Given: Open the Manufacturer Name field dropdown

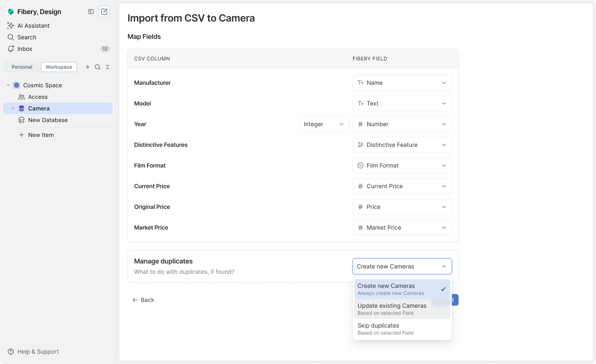Looking at the screenshot, I should point(402,83).
